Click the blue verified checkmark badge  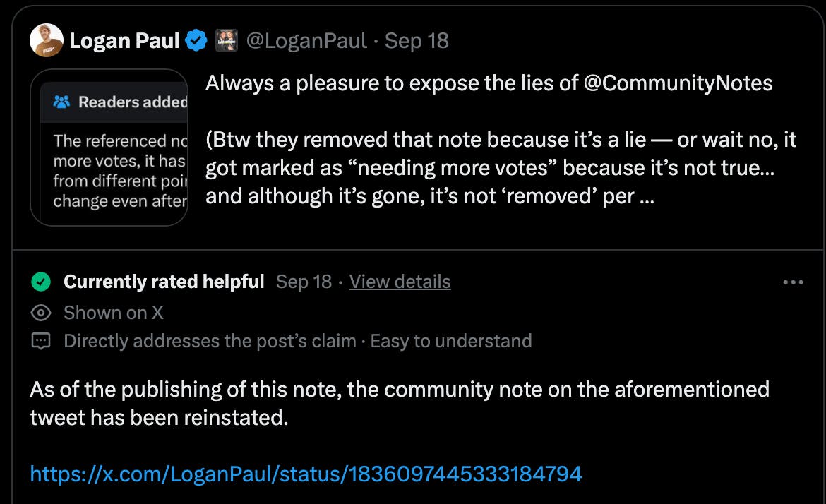pos(196,41)
